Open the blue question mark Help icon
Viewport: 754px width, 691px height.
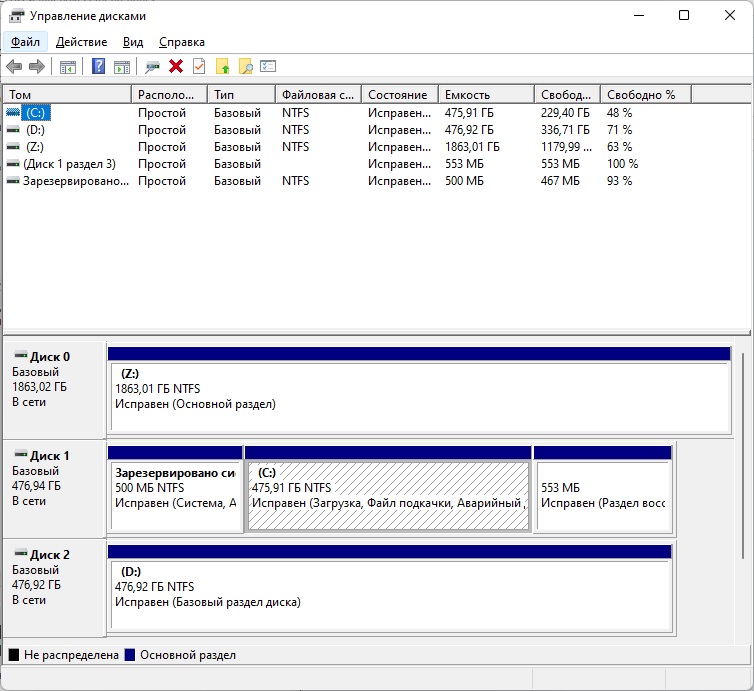click(x=99, y=66)
